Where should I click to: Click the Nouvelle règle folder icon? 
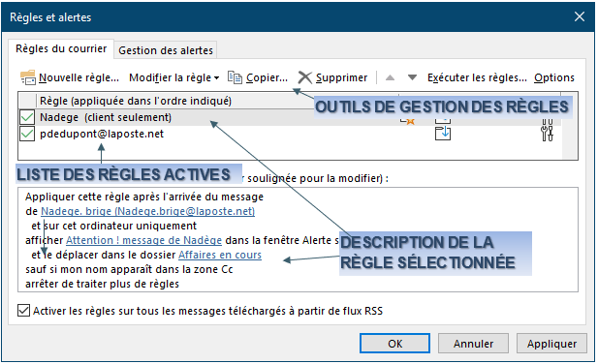(x=28, y=77)
